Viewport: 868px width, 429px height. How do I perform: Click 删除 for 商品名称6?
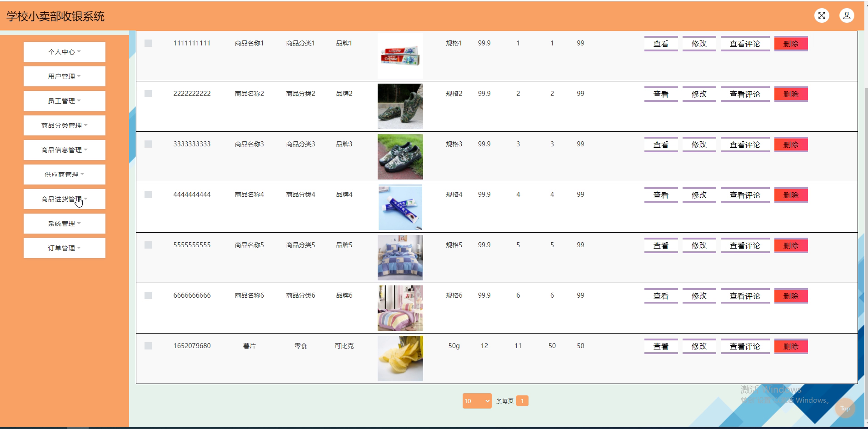point(791,296)
